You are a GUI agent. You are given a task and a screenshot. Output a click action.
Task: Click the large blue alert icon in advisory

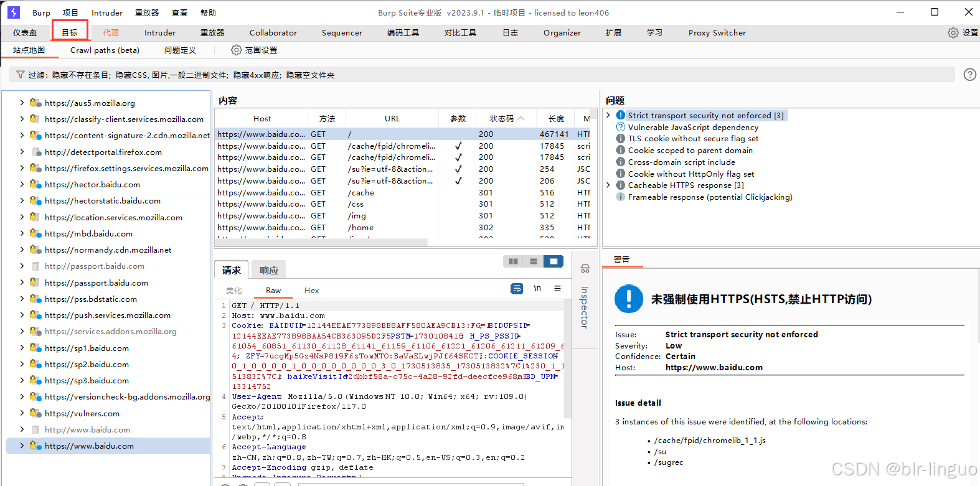pos(629,299)
